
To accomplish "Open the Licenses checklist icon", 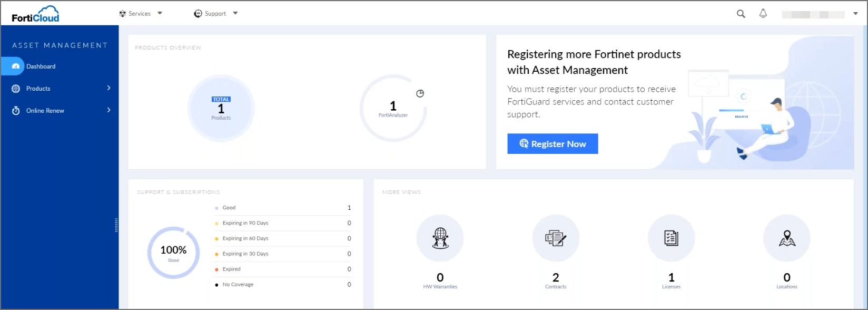I will click(x=671, y=238).
